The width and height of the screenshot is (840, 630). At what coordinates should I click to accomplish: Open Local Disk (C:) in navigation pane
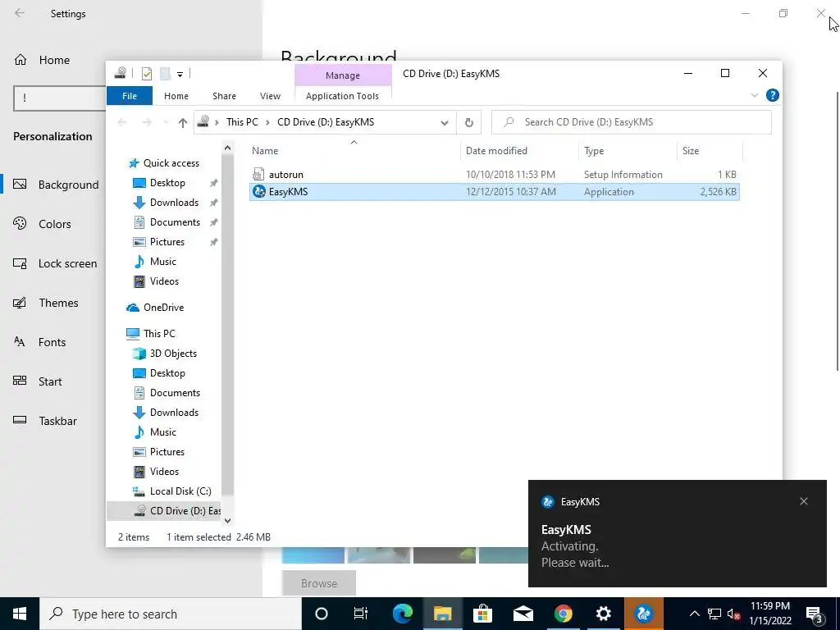(x=180, y=491)
